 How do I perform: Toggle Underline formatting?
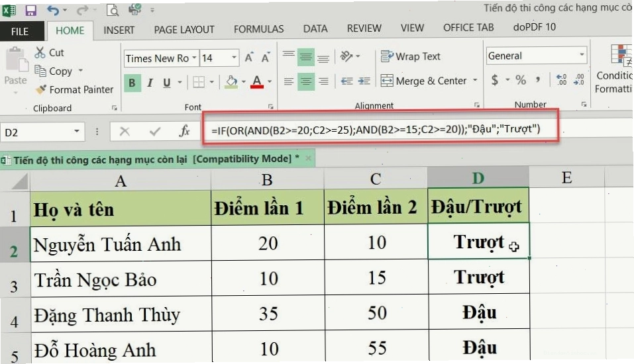166,83
